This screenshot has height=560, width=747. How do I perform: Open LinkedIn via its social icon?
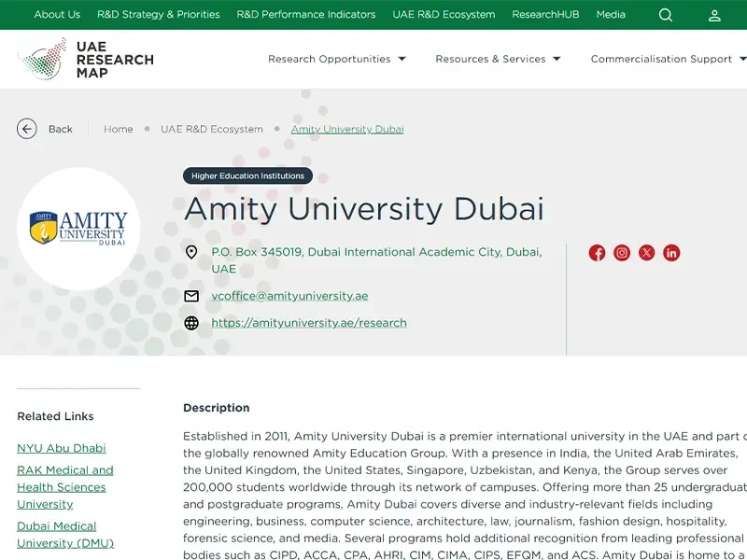coord(671,252)
